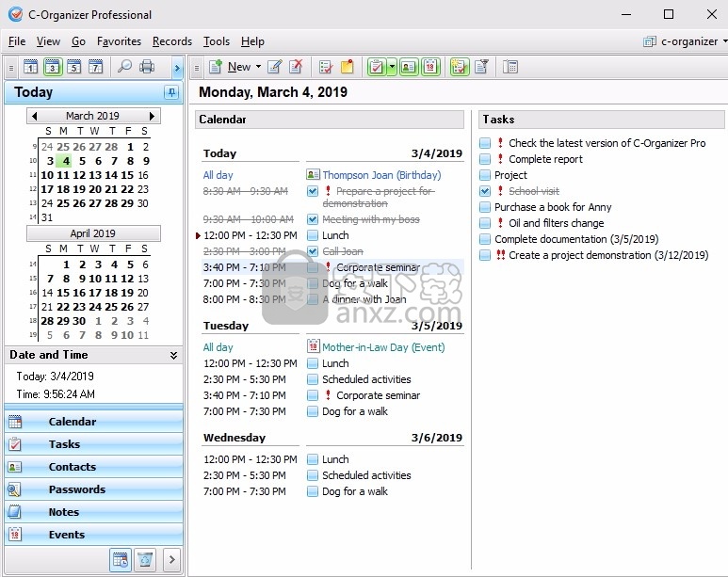Open the c-organizer database dropdown
This screenshot has height=577, width=728.
[x=722, y=41]
